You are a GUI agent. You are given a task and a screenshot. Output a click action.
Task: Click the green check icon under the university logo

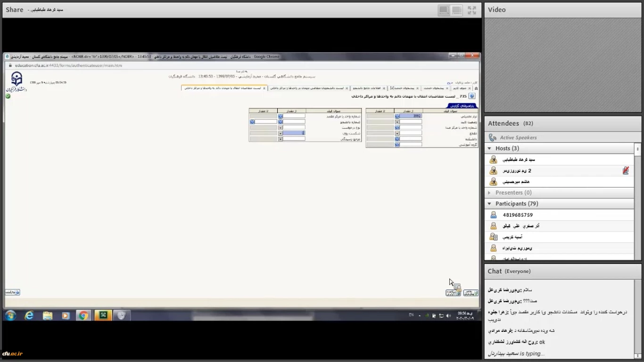click(x=8, y=96)
